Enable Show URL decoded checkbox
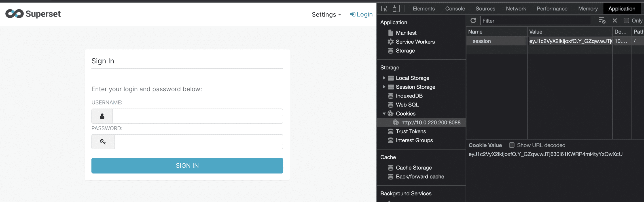The width and height of the screenshot is (644, 202). coord(511,145)
